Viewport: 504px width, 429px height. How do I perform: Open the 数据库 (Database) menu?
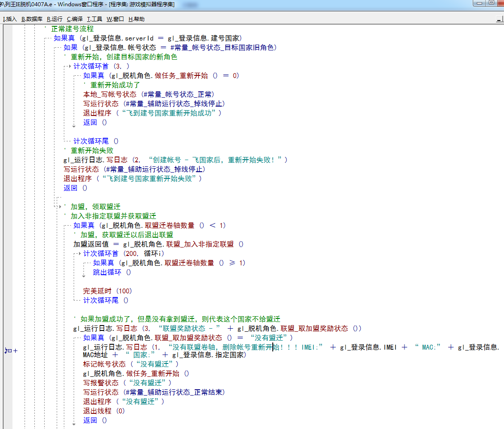click(x=32, y=19)
